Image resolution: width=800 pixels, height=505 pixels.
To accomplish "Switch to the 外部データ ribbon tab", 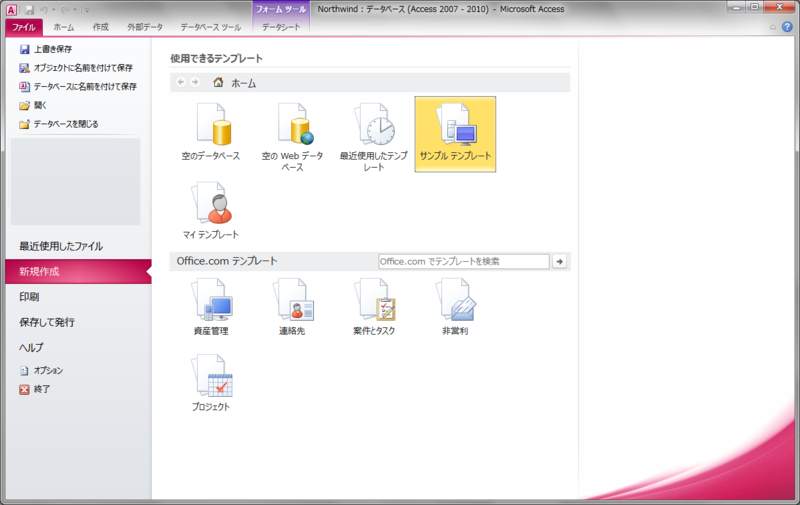I will click(x=145, y=27).
